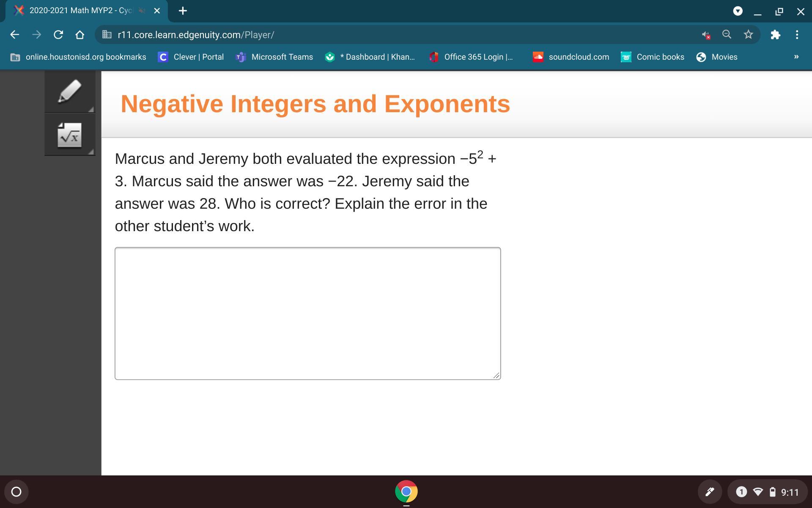Open the Clever | Portal bookmark
Screen dimensions: 812x508
pyautogui.click(x=191, y=57)
